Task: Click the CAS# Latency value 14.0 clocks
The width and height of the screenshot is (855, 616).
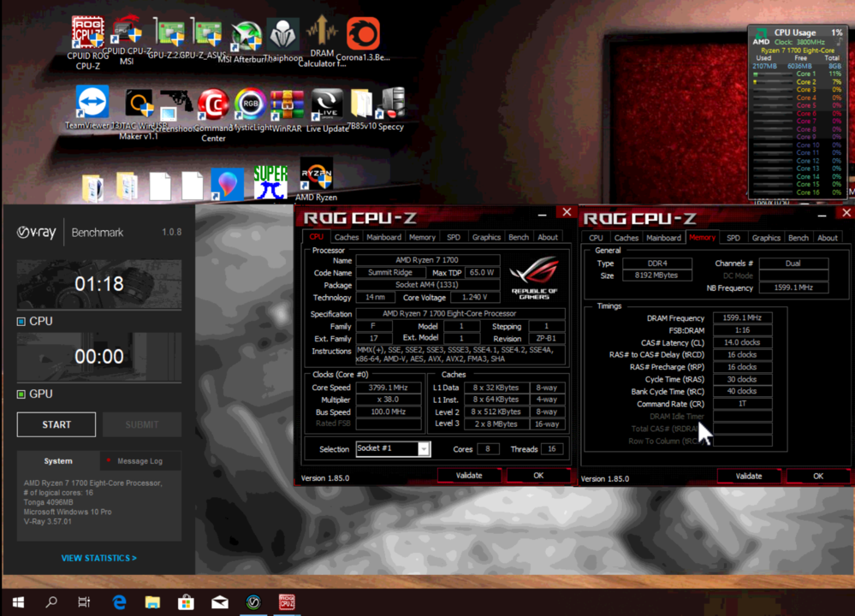Action: click(742, 342)
